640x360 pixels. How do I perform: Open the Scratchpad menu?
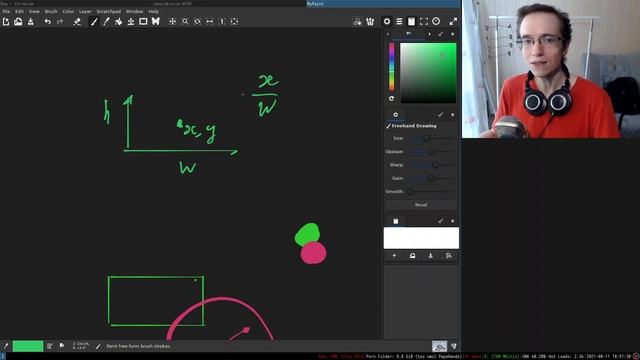109,11
